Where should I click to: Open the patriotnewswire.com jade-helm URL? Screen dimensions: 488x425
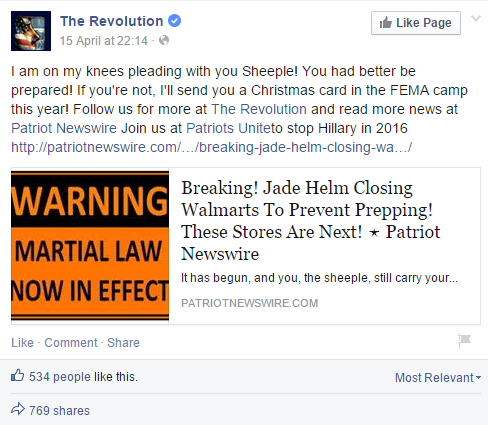(212, 147)
